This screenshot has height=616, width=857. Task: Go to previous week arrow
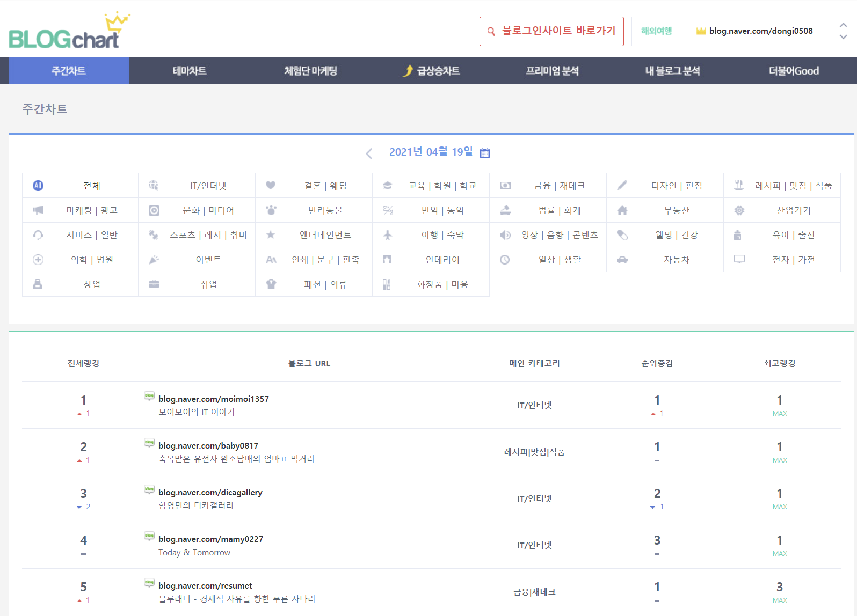tap(369, 153)
